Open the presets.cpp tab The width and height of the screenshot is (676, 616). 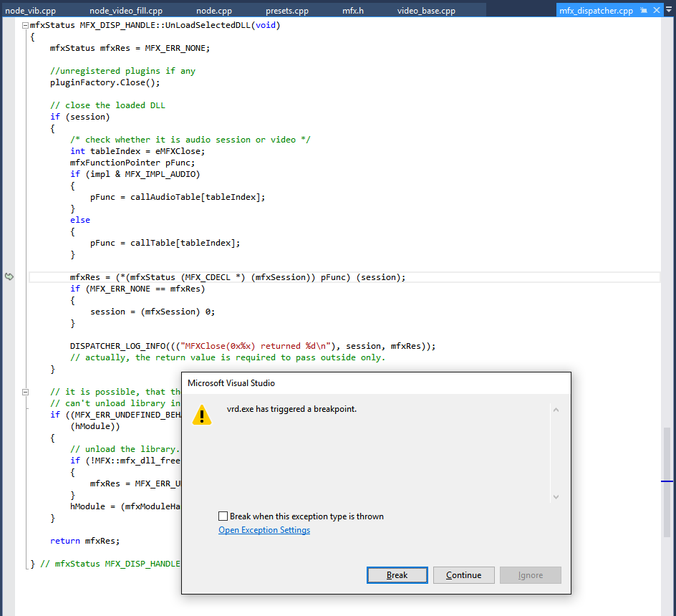pyautogui.click(x=286, y=10)
